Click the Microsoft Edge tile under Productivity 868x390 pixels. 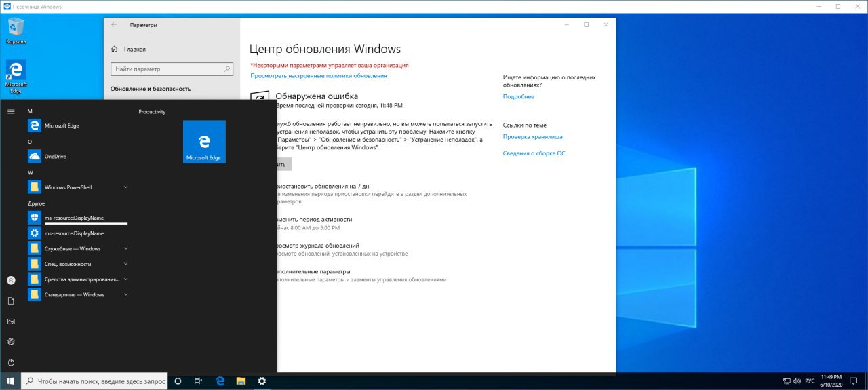(204, 141)
